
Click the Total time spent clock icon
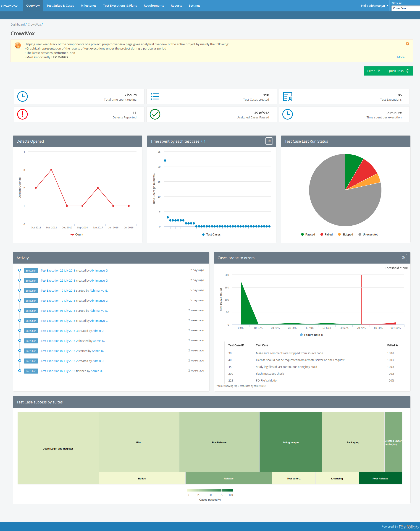22,97
